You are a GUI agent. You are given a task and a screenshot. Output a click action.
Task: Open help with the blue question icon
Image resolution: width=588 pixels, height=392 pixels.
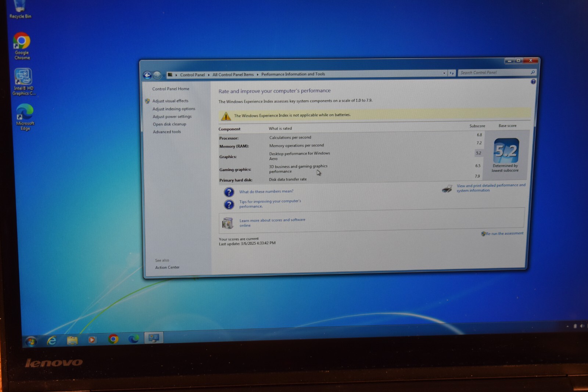tap(533, 82)
